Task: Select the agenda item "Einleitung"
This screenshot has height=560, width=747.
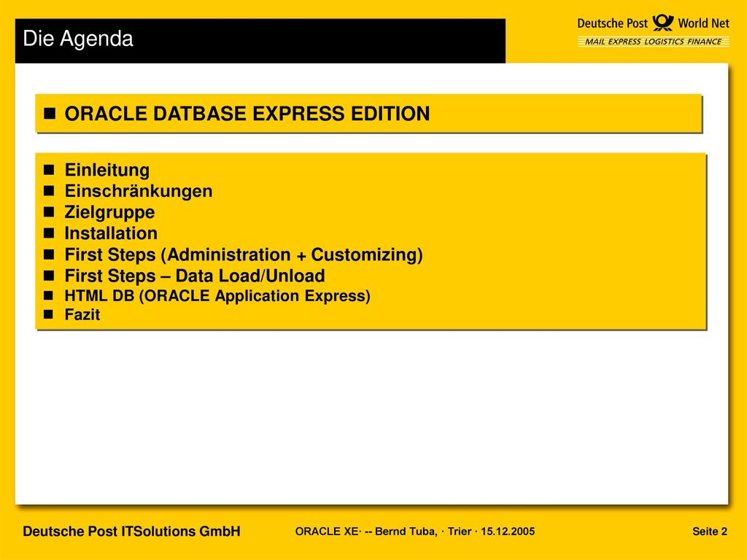Action: click(107, 170)
